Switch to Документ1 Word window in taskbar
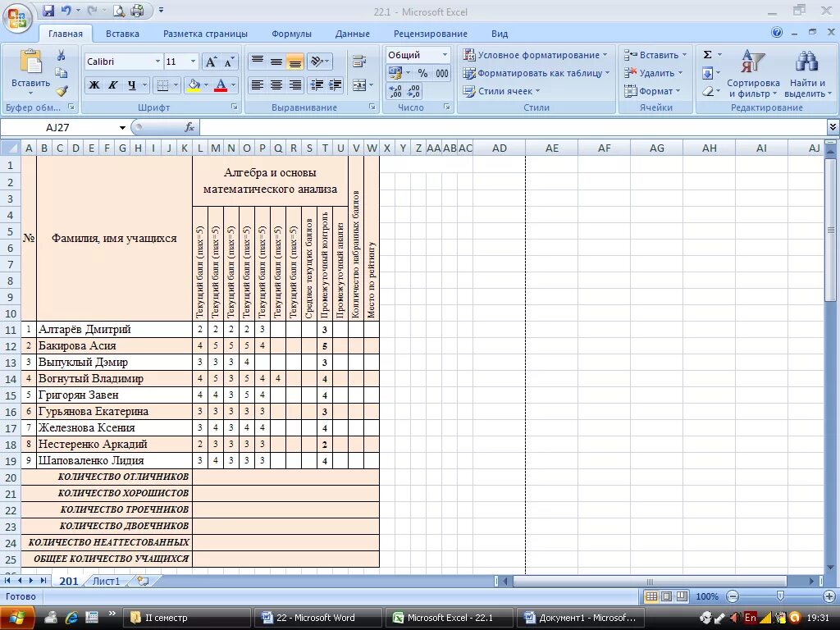840x630 pixels. pyautogui.click(x=580, y=618)
